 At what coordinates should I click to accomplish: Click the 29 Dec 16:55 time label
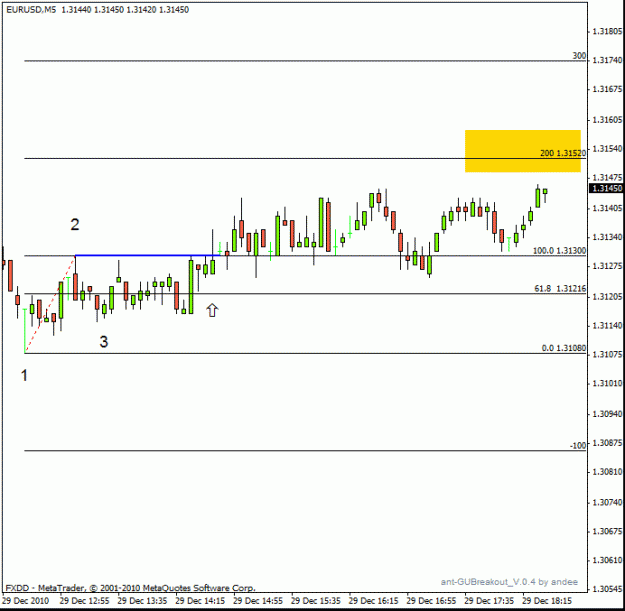click(x=431, y=601)
